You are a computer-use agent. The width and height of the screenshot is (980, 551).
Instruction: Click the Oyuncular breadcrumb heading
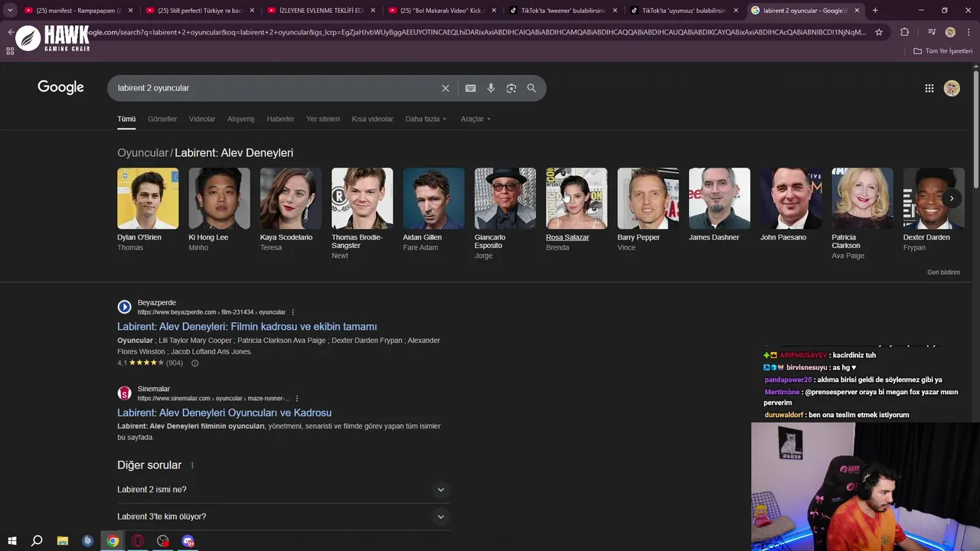tap(142, 153)
